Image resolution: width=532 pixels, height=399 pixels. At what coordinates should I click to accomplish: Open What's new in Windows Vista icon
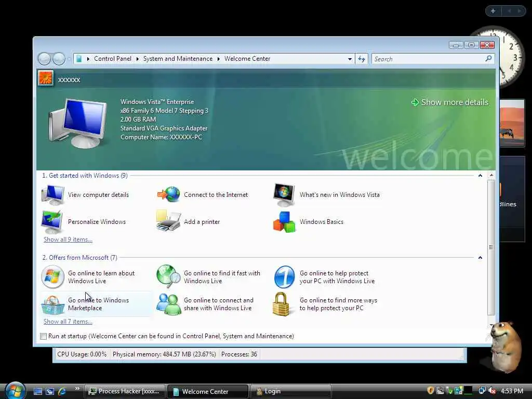click(284, 195)
